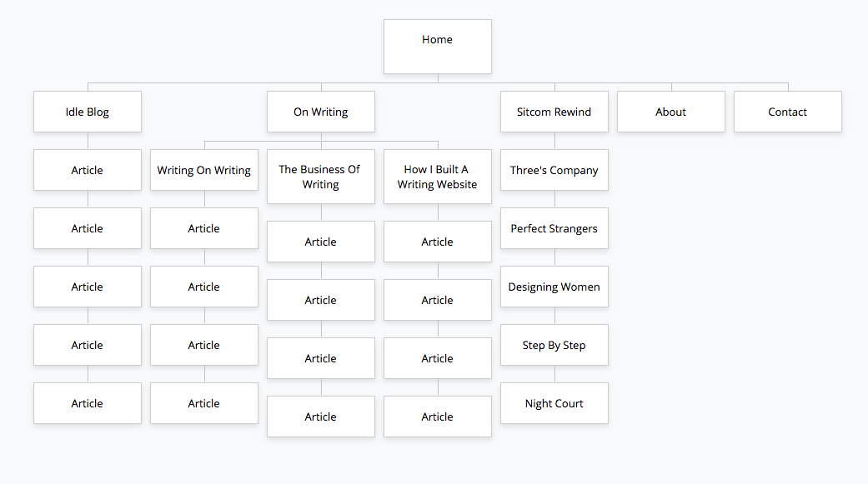Select the On Writing node

click(321, 112)
